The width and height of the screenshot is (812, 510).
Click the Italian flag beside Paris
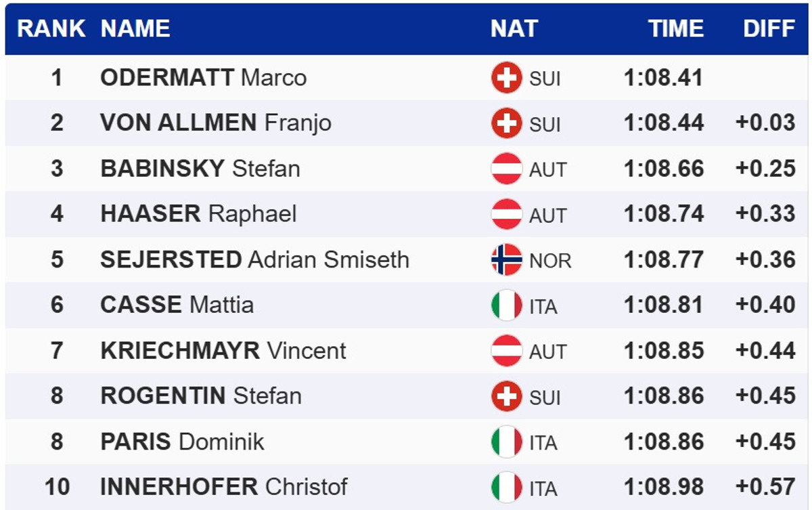[x=506, y=442]
